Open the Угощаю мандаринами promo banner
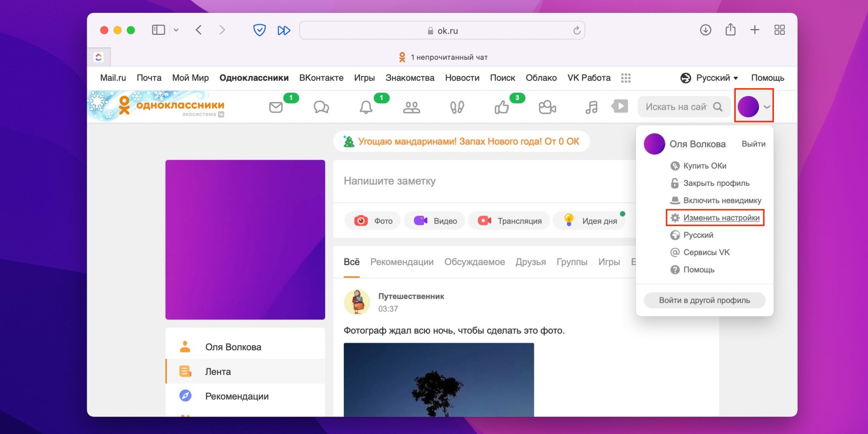Screen dimensions: 868x434 (x=461, y=142)
